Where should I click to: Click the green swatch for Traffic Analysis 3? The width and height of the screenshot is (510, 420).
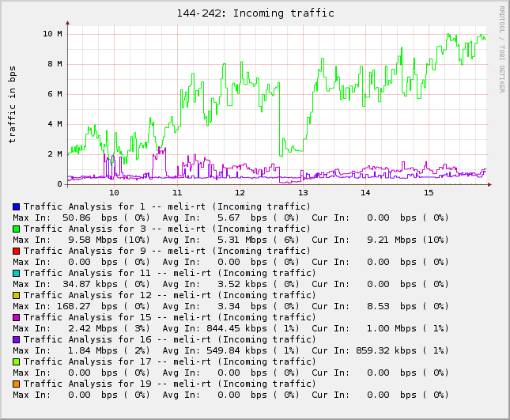pyautogui.click(x=17, y=229)
